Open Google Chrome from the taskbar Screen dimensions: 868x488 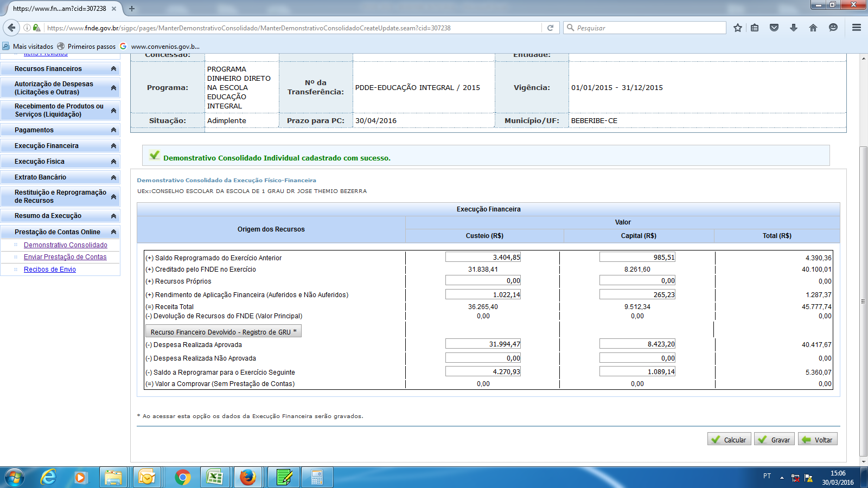(183, 477)
